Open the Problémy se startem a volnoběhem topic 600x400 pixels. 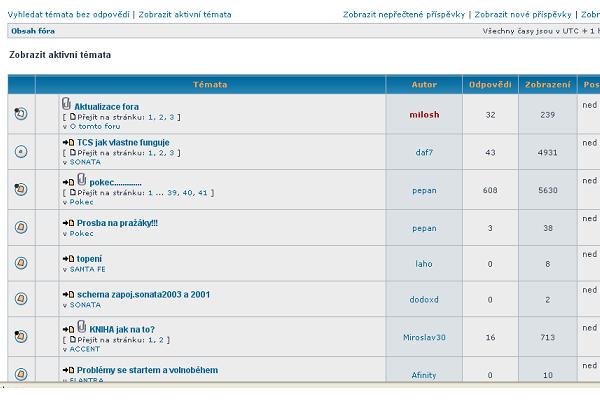(x=147, y=370)
